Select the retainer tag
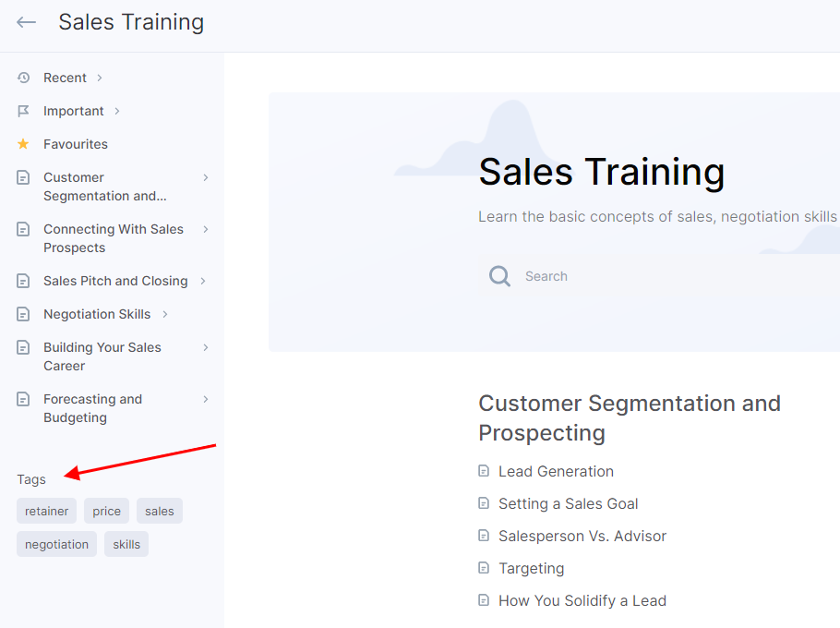Screen dimensions: 840x628 pyautogui.click(x=46, y=512)
